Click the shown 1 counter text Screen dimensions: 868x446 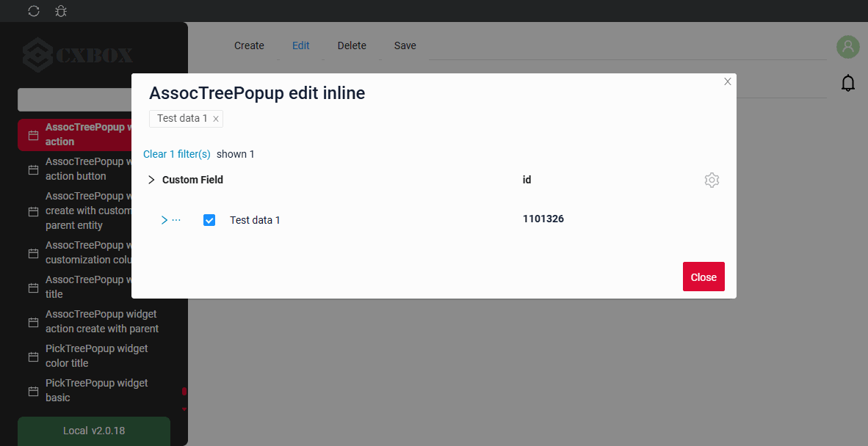tap(235, 154)
